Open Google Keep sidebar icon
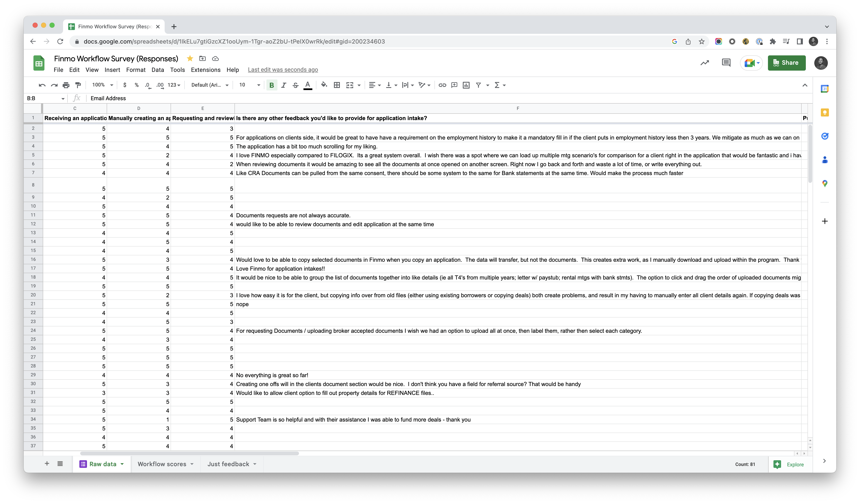 [824, 112]
